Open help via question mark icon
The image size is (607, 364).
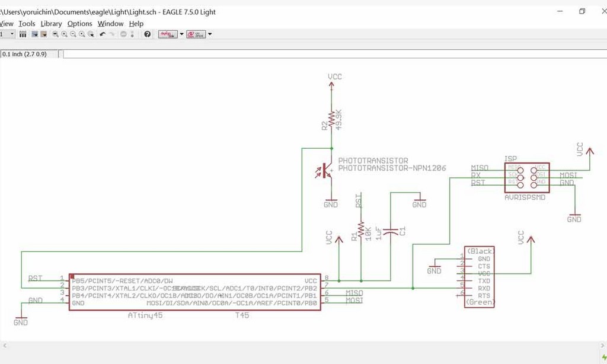147,34
